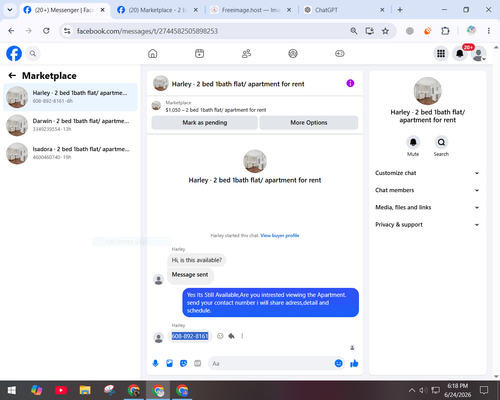Switch to the Messenger browser tab
500x400 pixels.
click(x=63, y=10)
